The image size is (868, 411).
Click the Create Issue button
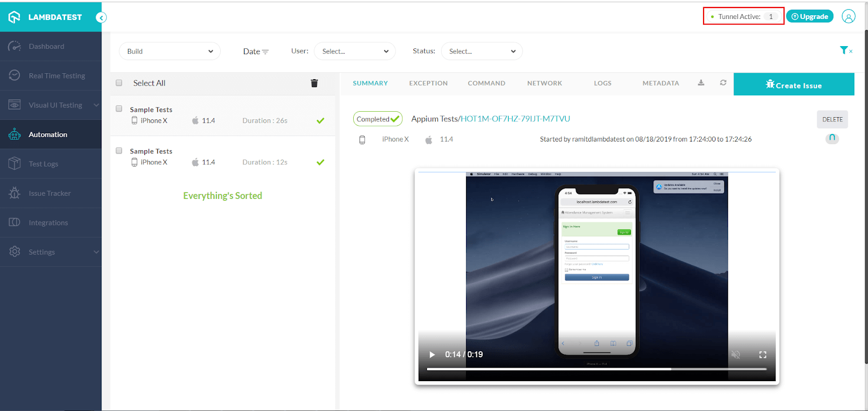click(794, 85)
